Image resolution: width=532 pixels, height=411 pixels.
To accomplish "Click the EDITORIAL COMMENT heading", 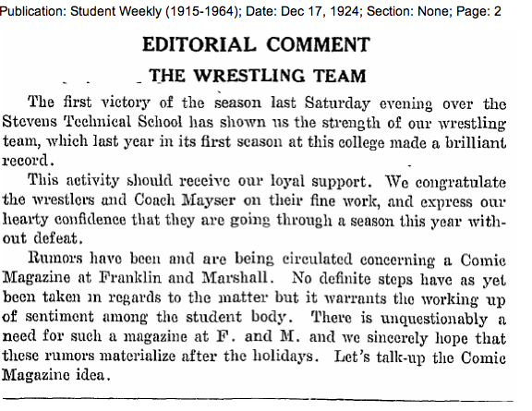I will [x=256, y=44].
